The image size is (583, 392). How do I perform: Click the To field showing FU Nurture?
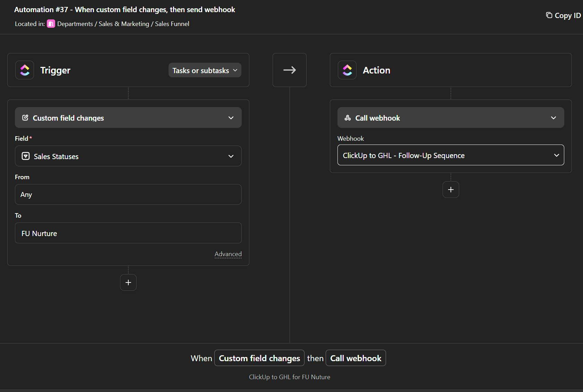(128, 233)
